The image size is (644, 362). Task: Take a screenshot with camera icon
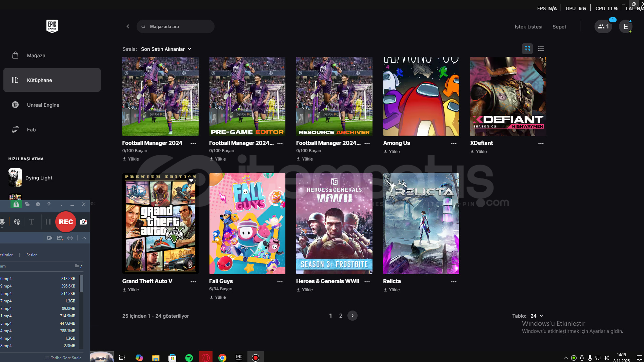pos(83,222)
